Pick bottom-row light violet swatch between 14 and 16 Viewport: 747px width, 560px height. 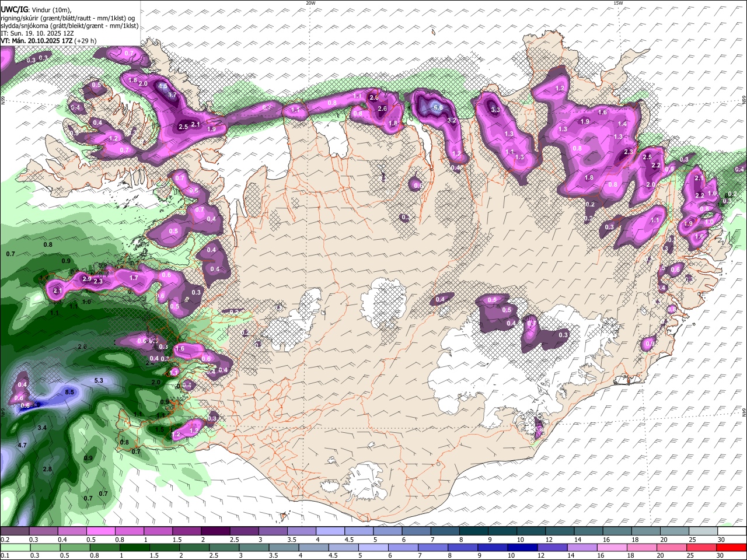581,548
